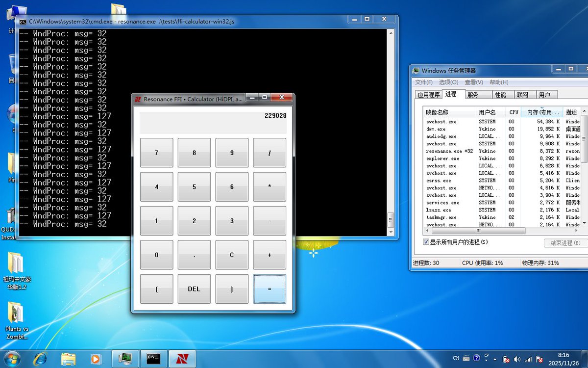Image resolution: width=588 pixels, height=368 pixels.
Task: Click the multiply * calculator button
Action: click(269, 187)
